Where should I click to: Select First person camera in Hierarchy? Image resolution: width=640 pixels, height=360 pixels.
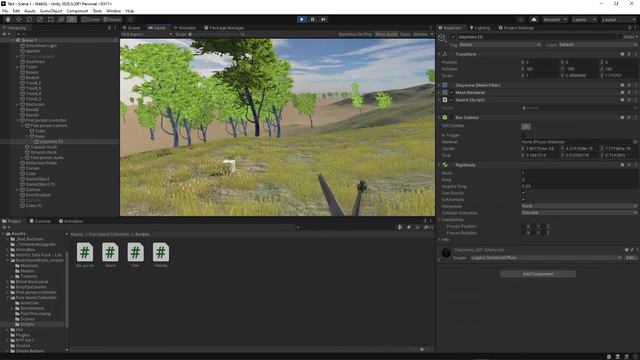point(49,126)
